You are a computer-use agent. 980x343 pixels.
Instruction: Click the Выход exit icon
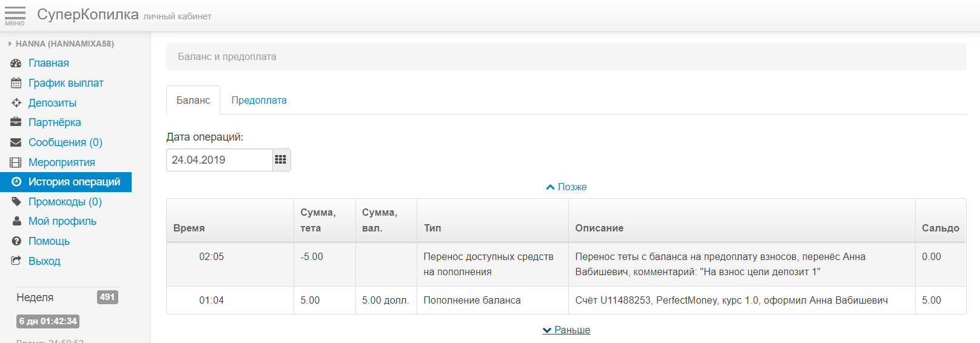pyautogui.click(x=16, y=261)
